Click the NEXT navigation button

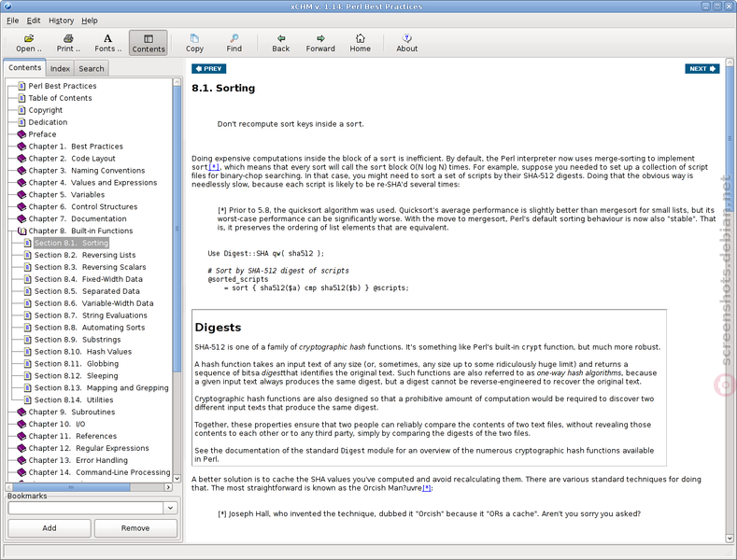[702, 68]
